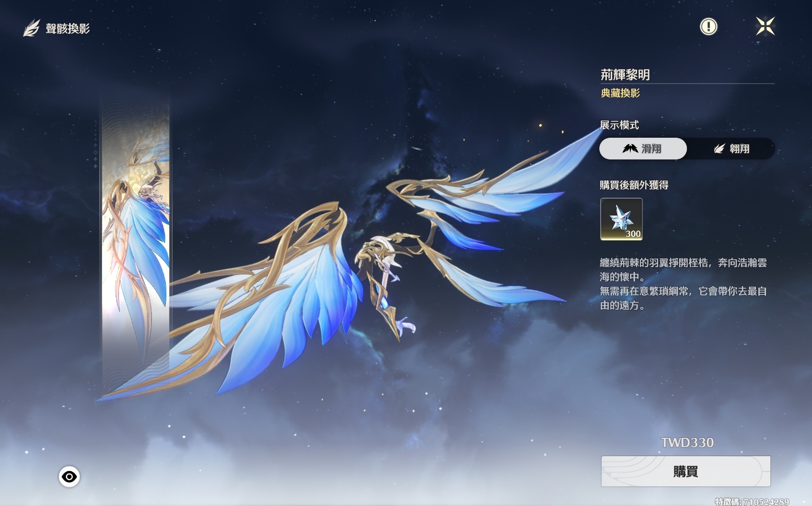Open the 300 star reward item
The width and height of the screenshot is (812, 506).
(x=621, y=219)
